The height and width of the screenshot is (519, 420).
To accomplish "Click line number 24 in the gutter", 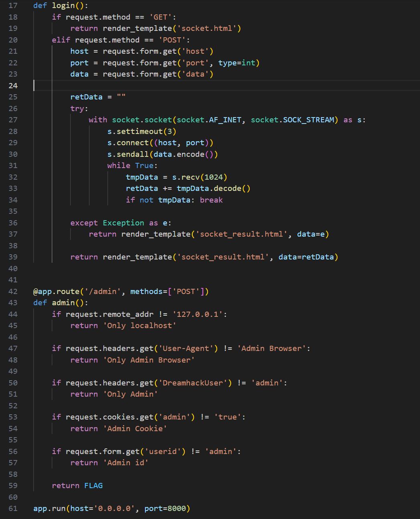I will click(x=13, y=85).
